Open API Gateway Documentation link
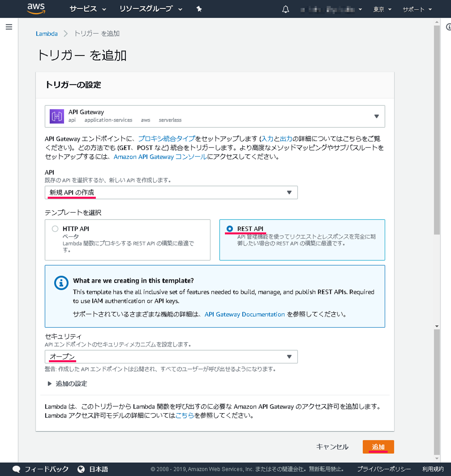The height and width of the screenshot is (476, 451). (x=245, y=315)
